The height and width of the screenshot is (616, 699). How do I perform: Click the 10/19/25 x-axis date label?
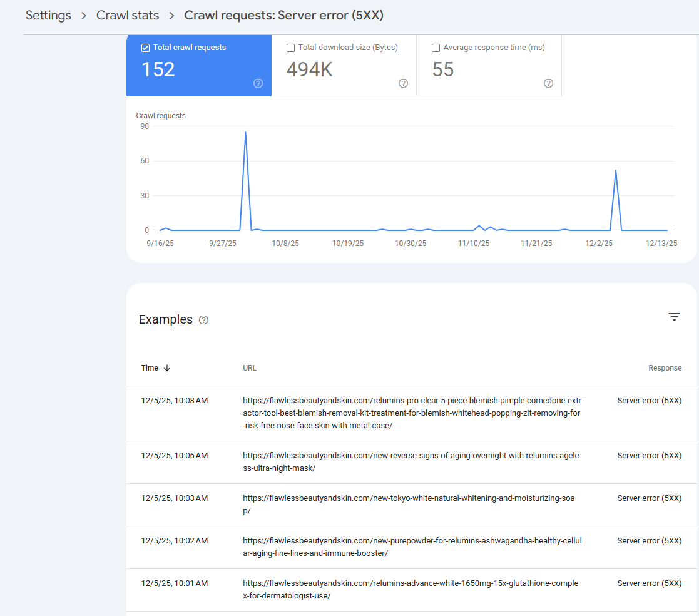point(348,244)
